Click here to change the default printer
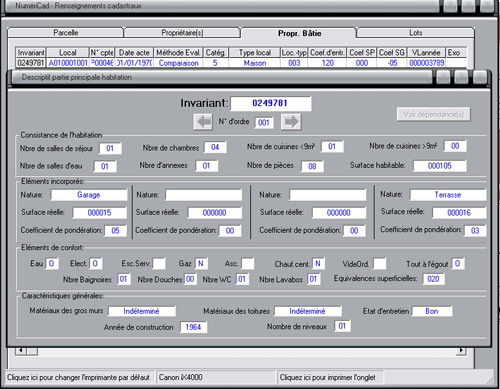Viewport: 500px width, 389px height. point(79,377)
